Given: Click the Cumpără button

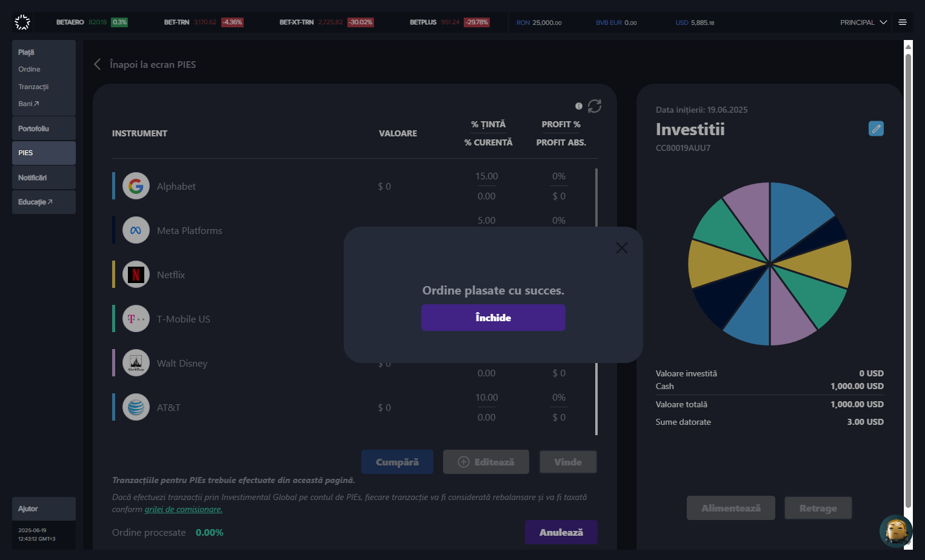Looking at the screenshot, I should click(x=398, y=462).
